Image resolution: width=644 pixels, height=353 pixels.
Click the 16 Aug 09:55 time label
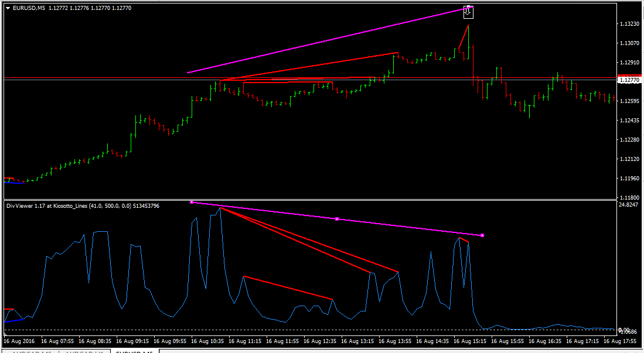point(170,341)
